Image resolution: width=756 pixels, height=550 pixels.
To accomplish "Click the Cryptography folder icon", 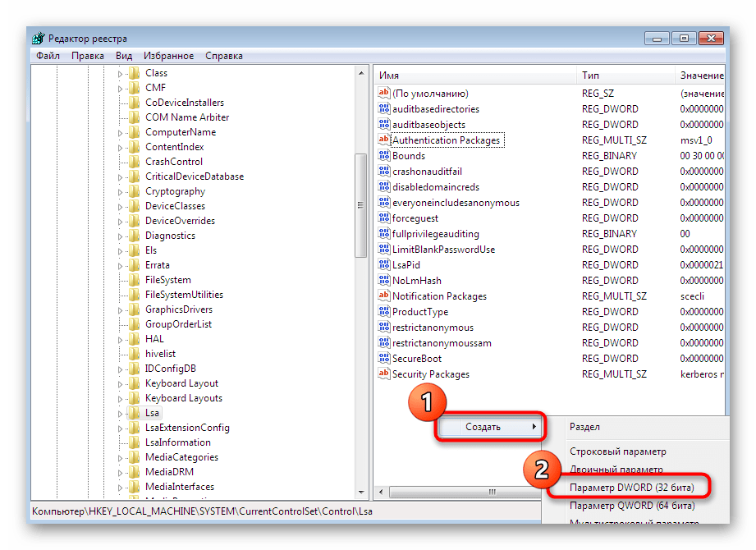I will (x=134, y=191).
